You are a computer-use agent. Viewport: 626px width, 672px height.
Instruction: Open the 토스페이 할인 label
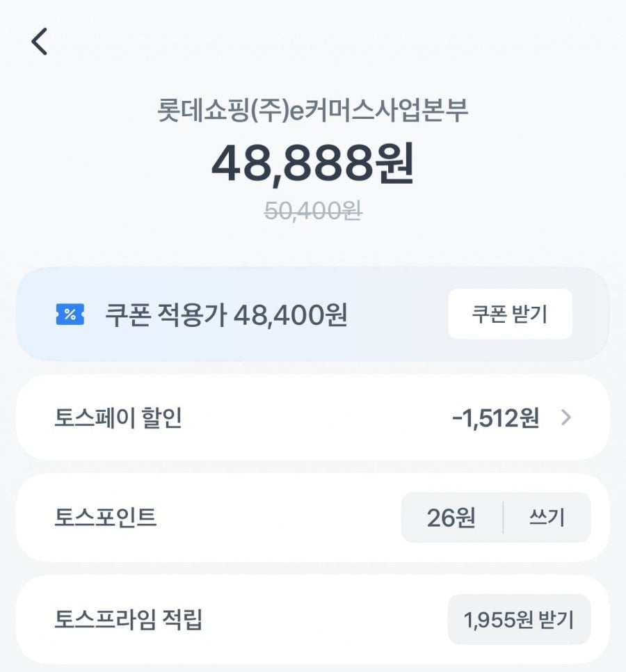click(x=118, y=417)
